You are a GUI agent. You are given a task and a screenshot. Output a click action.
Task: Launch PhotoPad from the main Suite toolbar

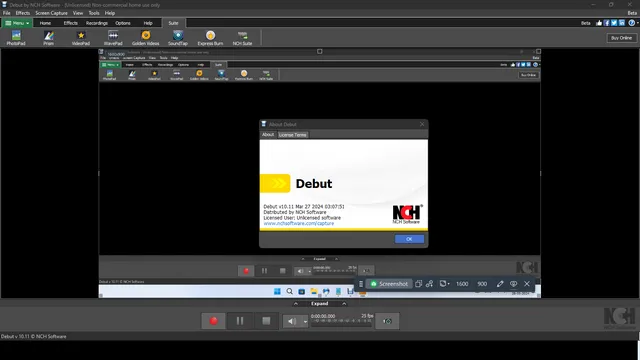[x=16, y=38]
